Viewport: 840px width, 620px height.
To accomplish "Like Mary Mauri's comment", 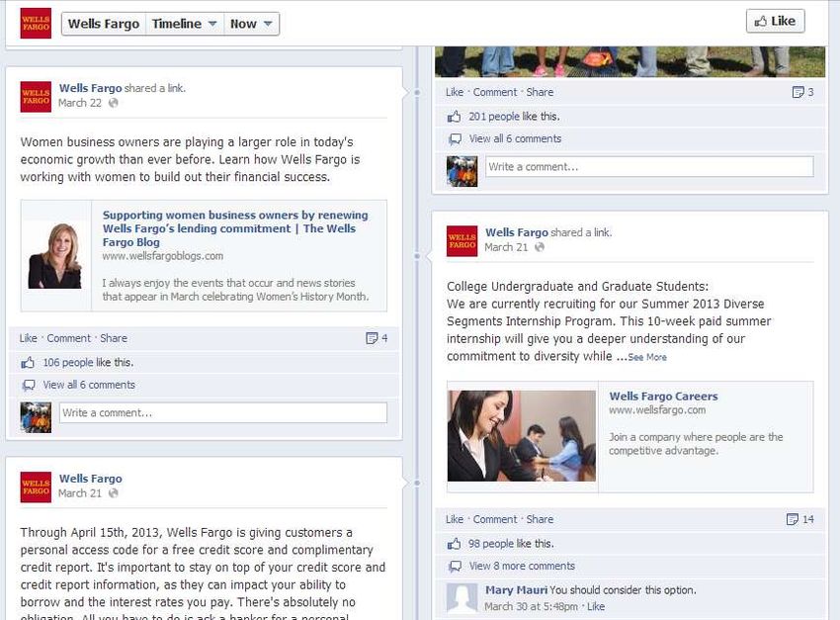I will tap(596, 606).
